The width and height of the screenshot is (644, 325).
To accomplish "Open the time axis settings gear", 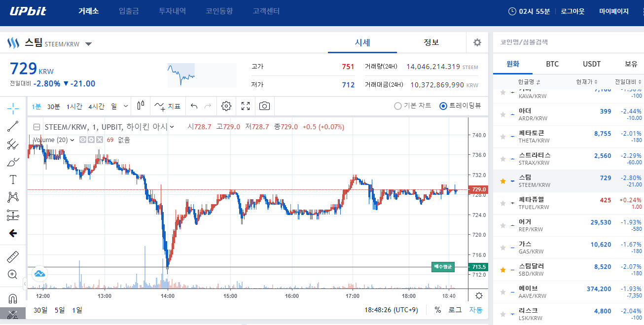I will (x=478, y=296).
